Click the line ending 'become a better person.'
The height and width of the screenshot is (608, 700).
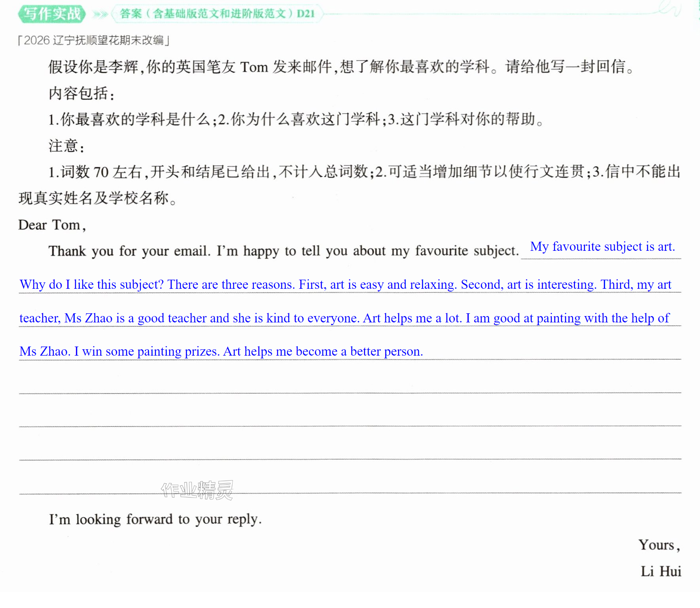pos(221,352)
